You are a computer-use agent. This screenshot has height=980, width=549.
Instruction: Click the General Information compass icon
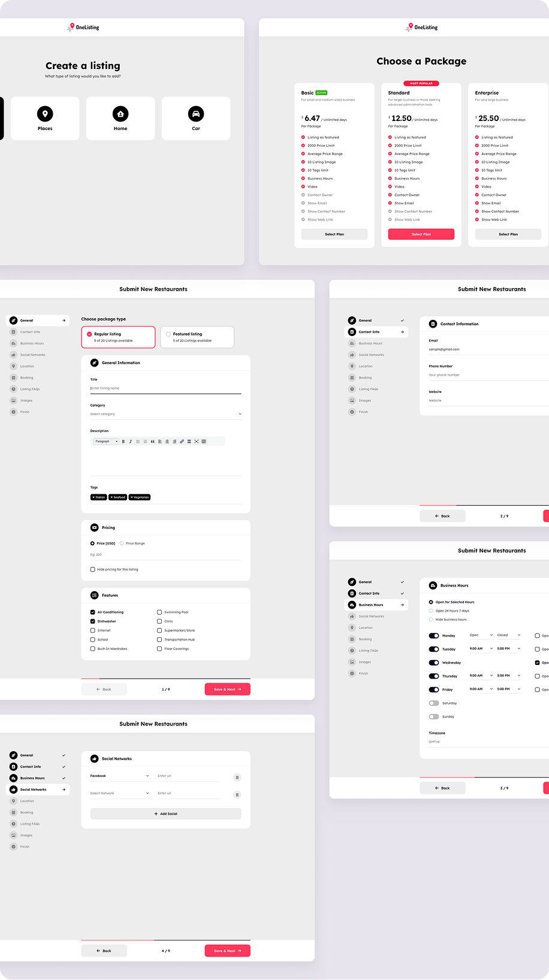[x=94, y=363]
